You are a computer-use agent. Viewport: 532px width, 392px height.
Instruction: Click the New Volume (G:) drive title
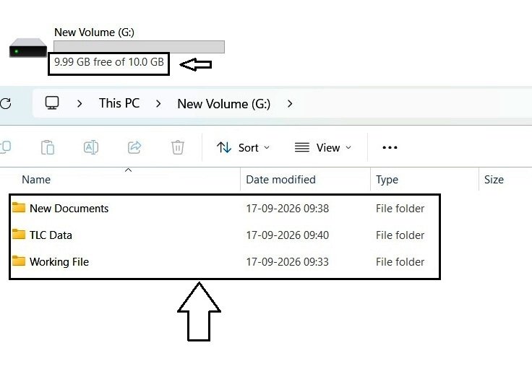click(94, 32)
